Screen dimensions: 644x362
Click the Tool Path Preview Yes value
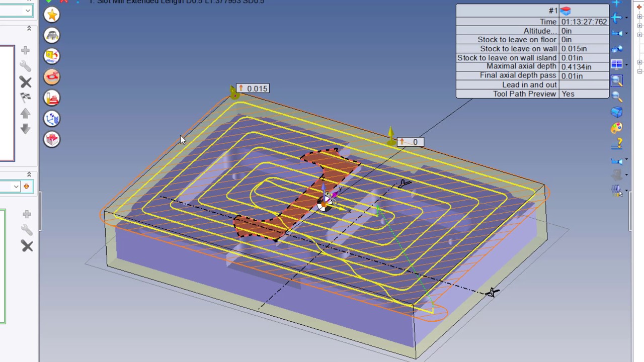coord(584,94)
